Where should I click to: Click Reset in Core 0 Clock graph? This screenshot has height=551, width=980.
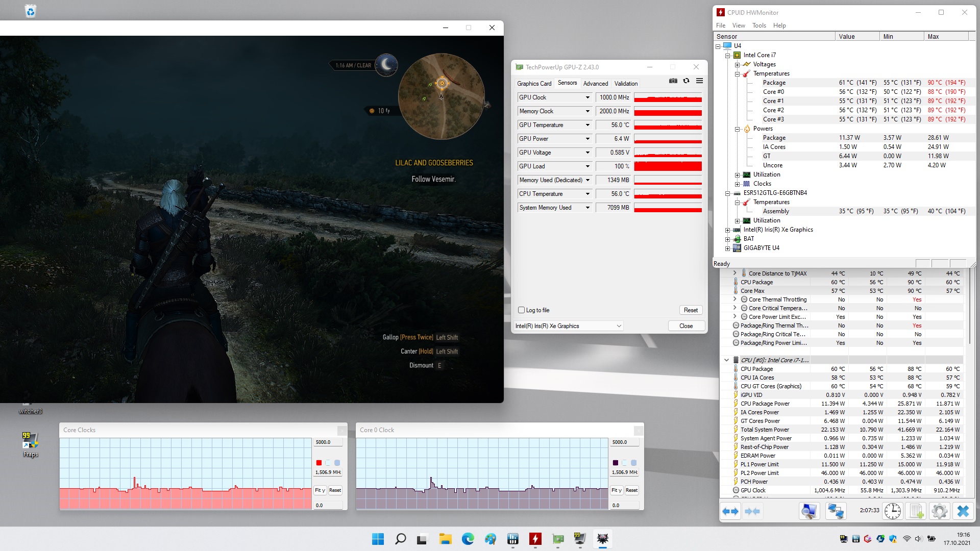click(x=631, y=490)
